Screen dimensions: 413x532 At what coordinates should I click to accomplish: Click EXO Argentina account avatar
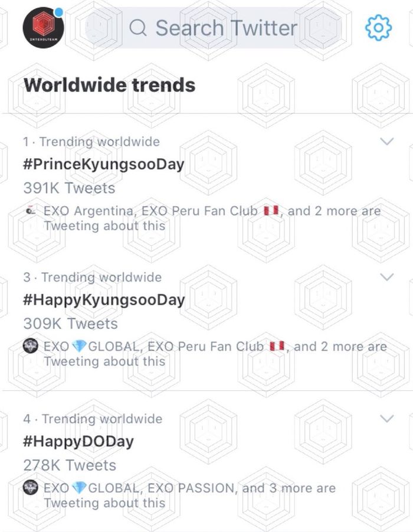(x=31, y=211)
